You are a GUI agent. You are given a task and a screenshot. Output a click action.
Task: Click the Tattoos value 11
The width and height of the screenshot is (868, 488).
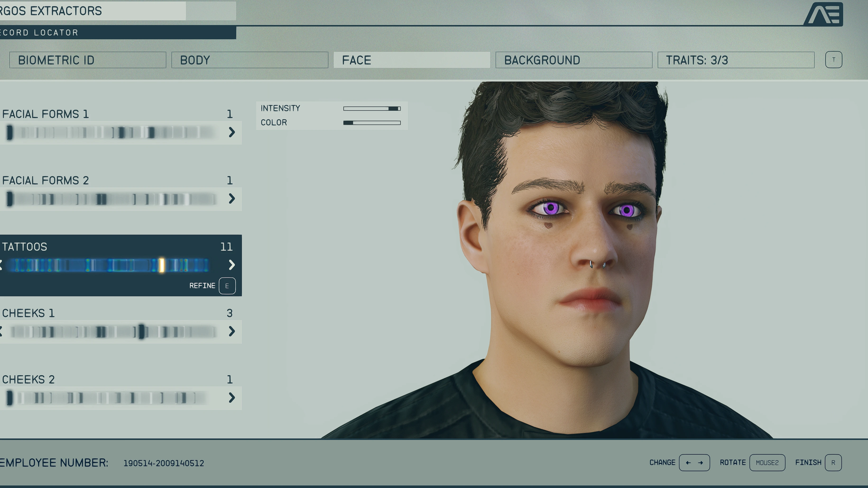pyautogui.click(x=226, y=247)
